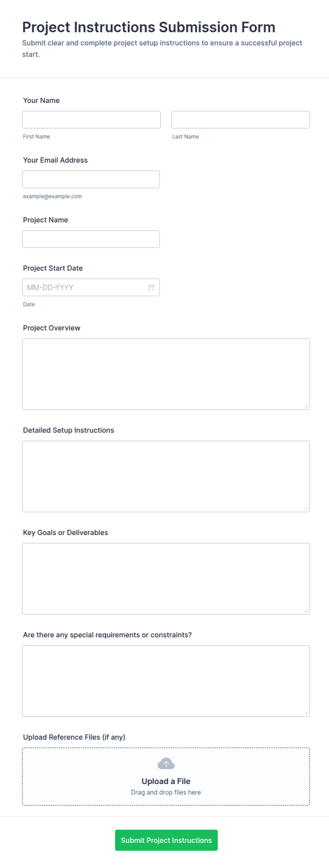The image size is (329, 868).
Task: Focus the Key Goals or Deliverables textarea
Action: pos(166,579)
